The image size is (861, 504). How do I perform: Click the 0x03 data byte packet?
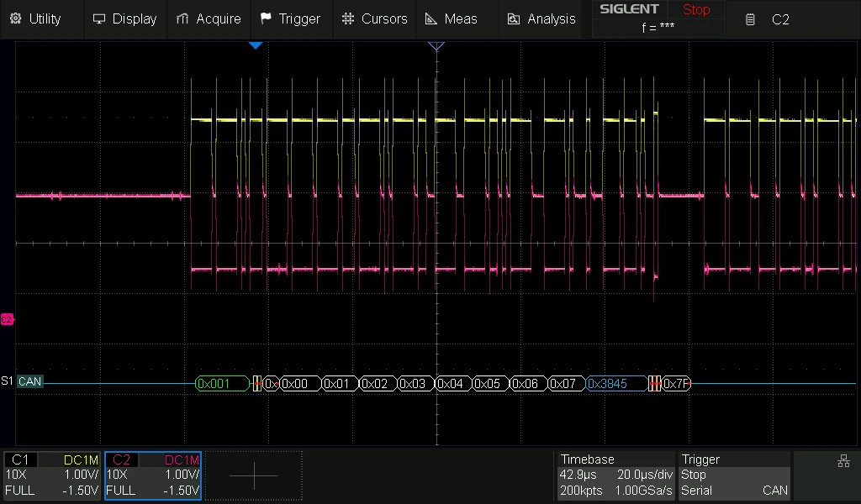pyautogui.click(x=415, y=384)
